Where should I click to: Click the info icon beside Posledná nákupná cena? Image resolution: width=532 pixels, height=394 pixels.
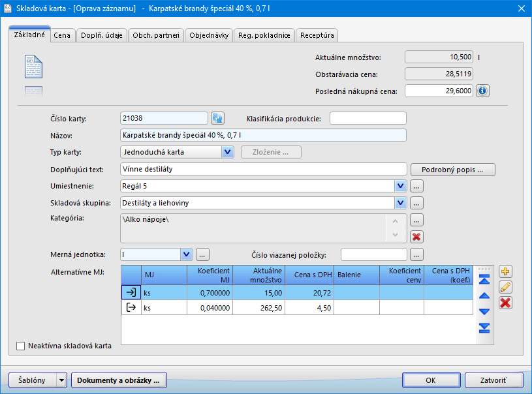pyautogui.click(x=482, y=91)
